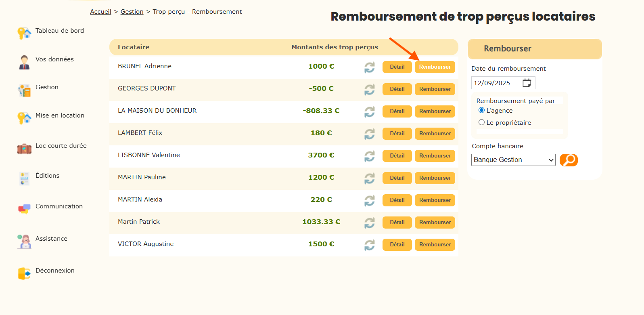This screenshot has height=315, width=644.
Task: Open Communication in the sidebar
Action: (59, 206)
